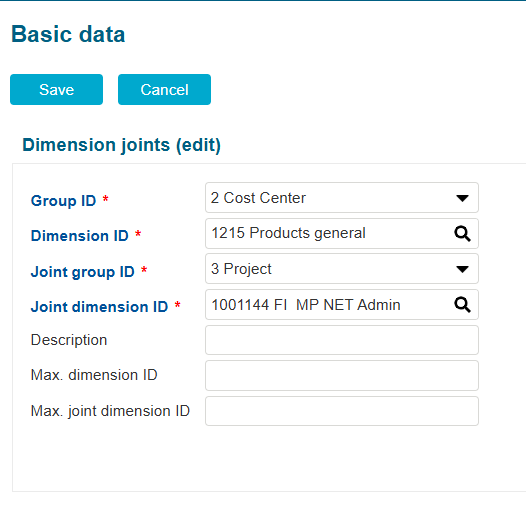This screenshot has height=526, width=526.
Task: Click the 'Joint dimension ID' field label
Action: pyautogui.click(x=99, y=307)
